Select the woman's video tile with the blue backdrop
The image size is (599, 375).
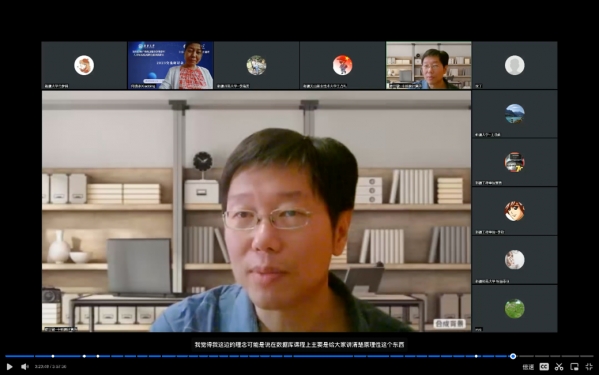170,65
